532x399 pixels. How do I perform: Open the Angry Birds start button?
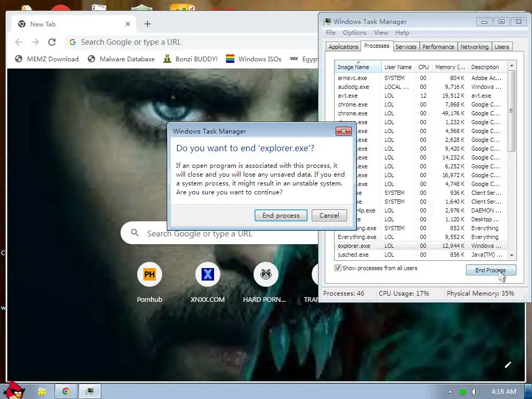point(14,390)
